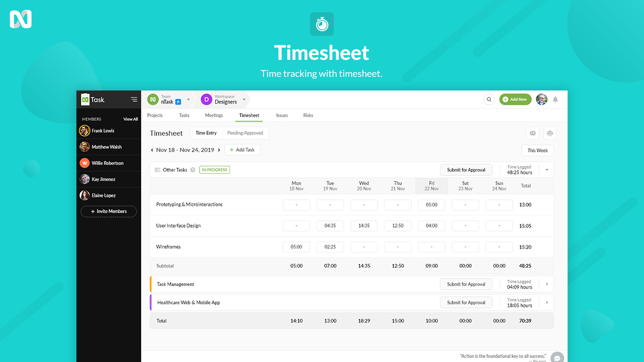Click the User Interface Design task name

pos(178,226)
